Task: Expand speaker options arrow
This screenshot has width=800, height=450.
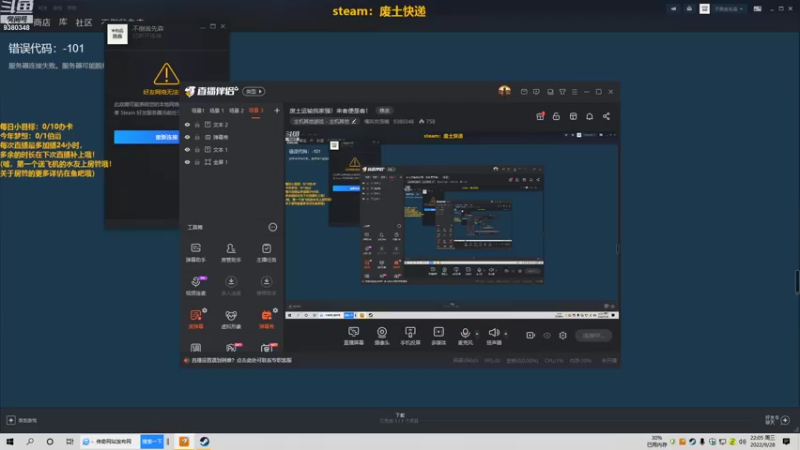Action: tap(506, 334)
